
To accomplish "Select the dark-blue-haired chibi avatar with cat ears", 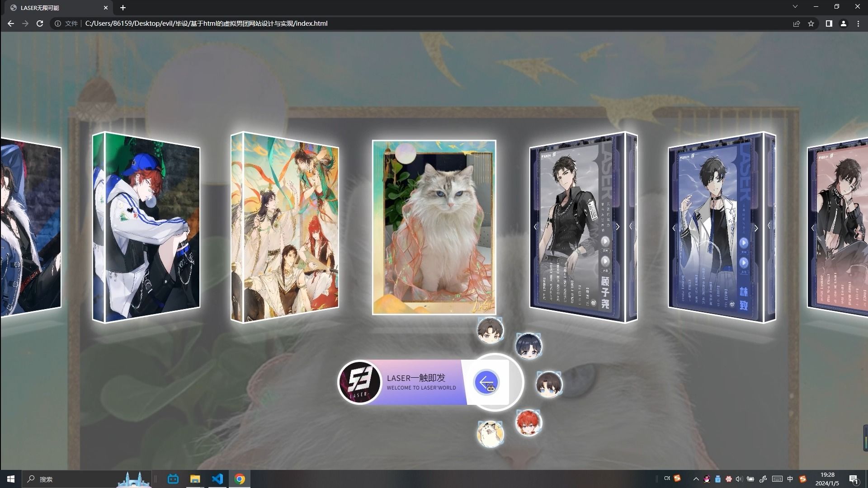I will tap(528, 346).
